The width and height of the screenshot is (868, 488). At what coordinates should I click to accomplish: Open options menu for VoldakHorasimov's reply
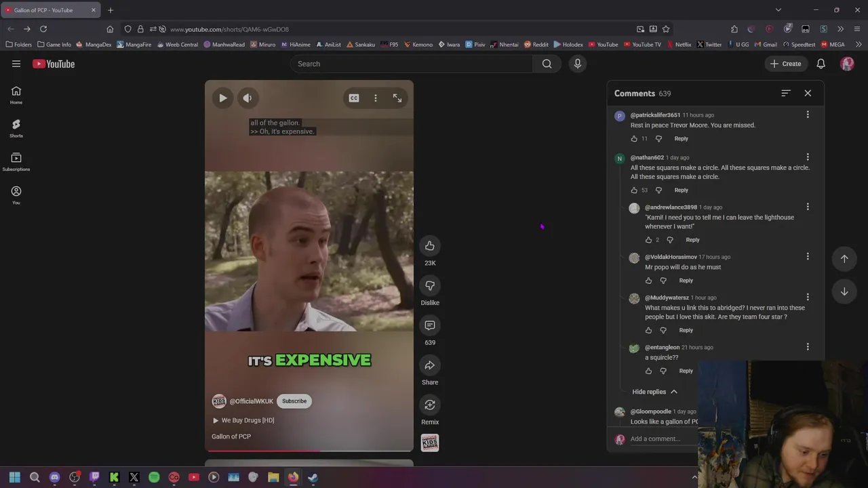808,257
